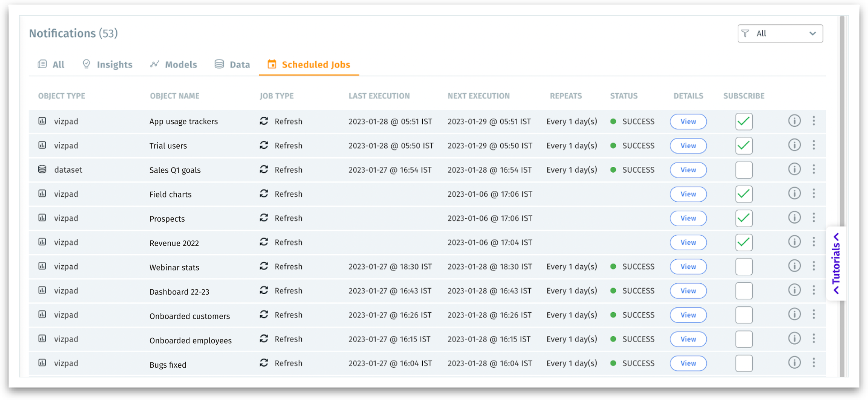Click the vizpad icon next to App usage trackers
Viewport: 868px width, 400px height.
42,121
